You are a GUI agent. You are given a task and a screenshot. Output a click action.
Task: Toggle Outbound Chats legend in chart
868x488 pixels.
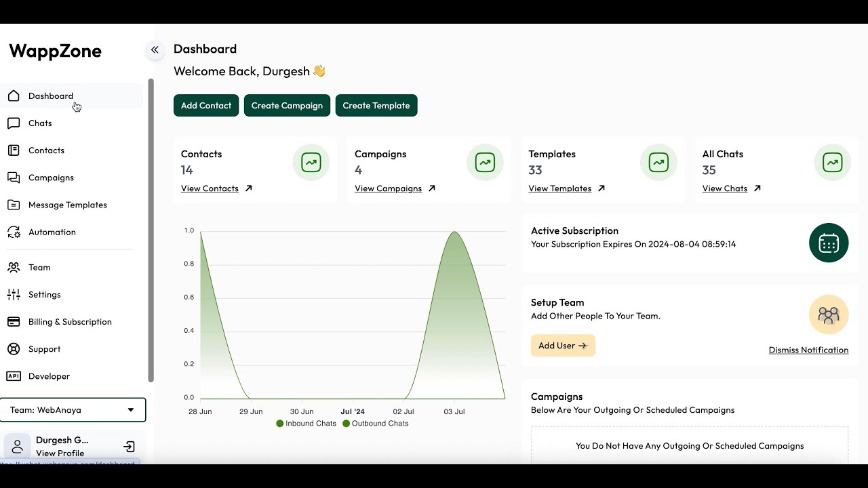click(x=376, y=423)
